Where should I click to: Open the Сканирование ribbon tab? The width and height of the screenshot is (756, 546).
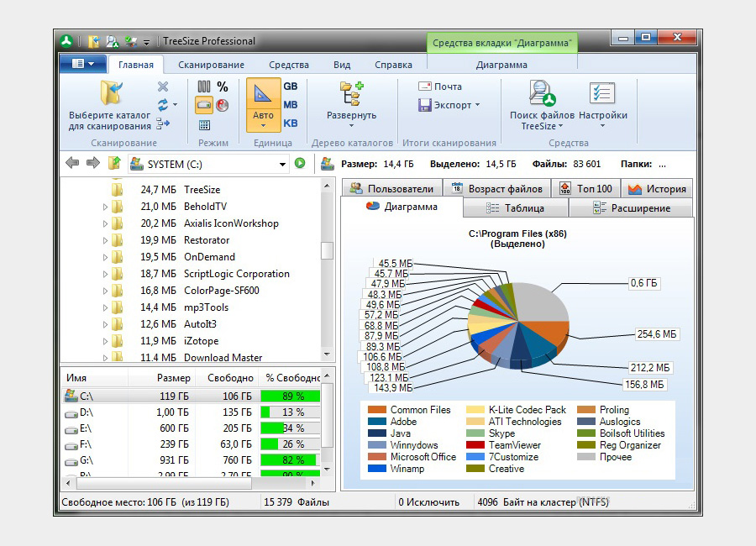pyautogui.click(x=211, y=65)
